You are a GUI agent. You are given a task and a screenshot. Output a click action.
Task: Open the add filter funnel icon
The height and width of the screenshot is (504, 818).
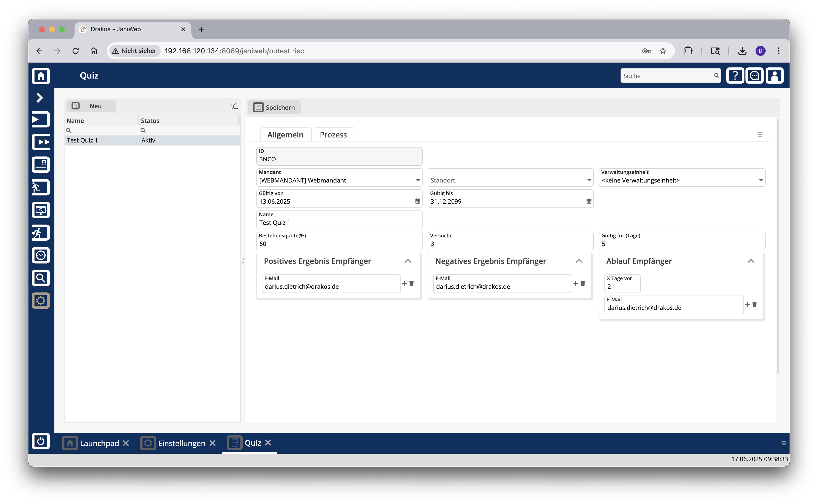pos(233,106)
